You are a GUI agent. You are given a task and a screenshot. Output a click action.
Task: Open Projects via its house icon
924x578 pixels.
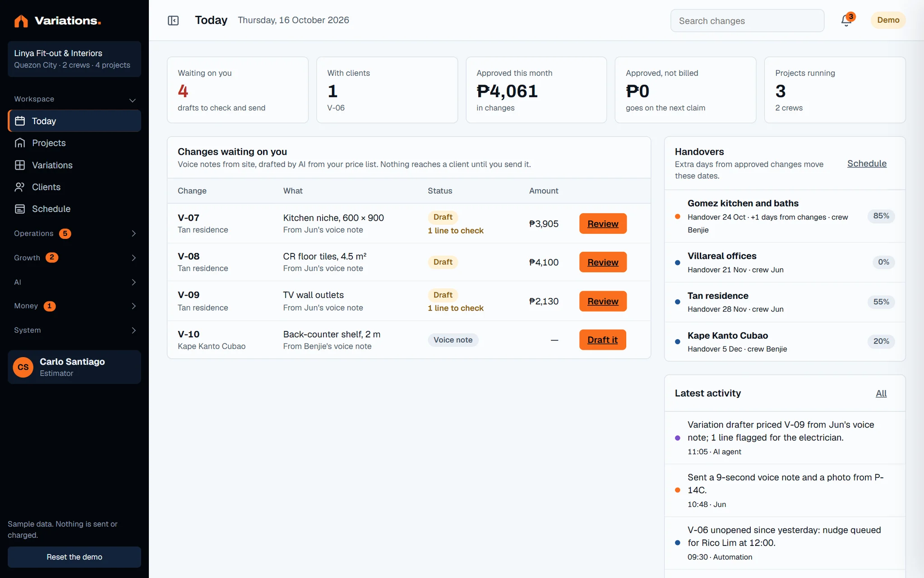click(20, 143)
